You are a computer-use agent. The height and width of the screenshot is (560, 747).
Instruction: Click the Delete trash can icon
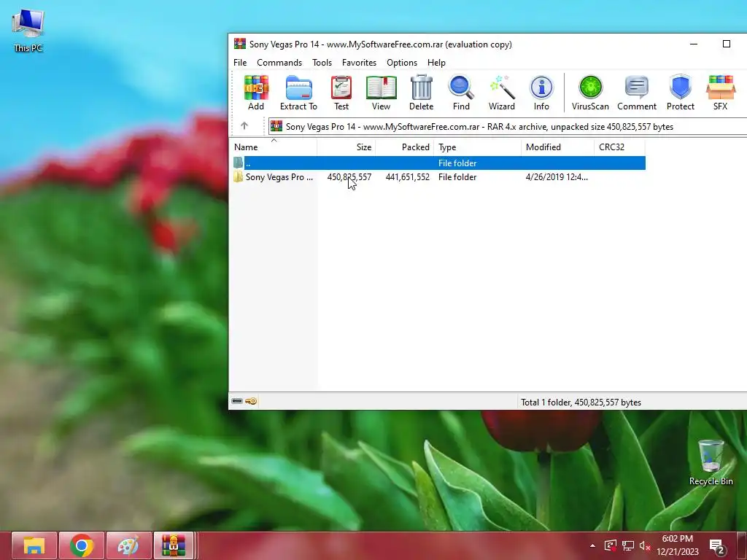pyautogui.click(x=421, y=93)
